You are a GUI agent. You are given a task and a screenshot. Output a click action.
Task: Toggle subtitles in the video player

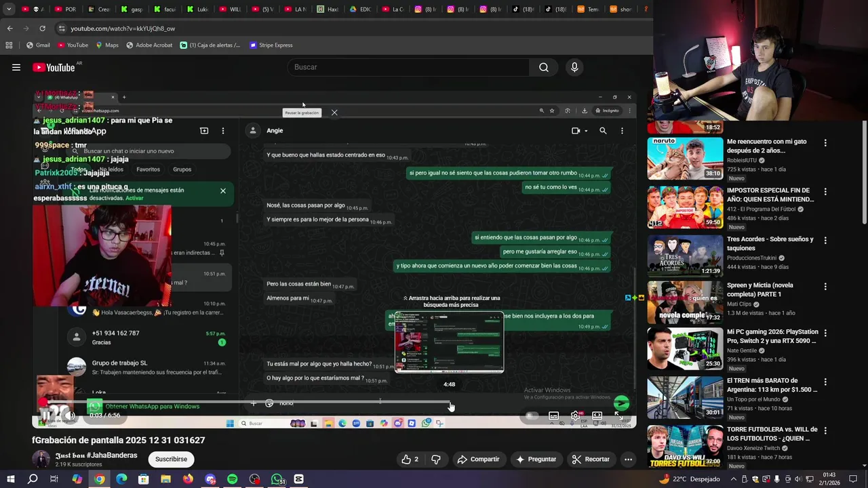coord(554,415)
